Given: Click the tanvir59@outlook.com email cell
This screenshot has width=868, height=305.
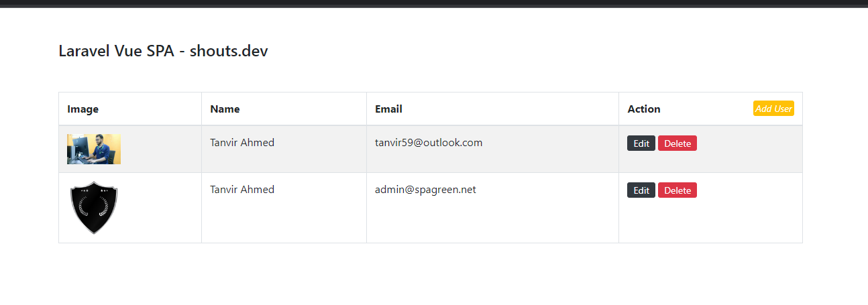Looking at the screenshot, I should 429,143.
